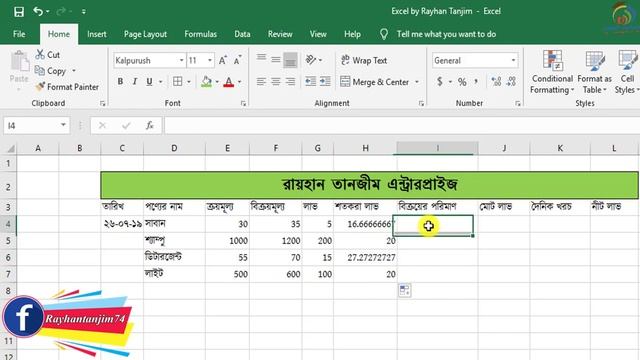Select the Format Painter brush
Image resolution: width=640 pixels, height=360 pixels.
pos(40,87)
